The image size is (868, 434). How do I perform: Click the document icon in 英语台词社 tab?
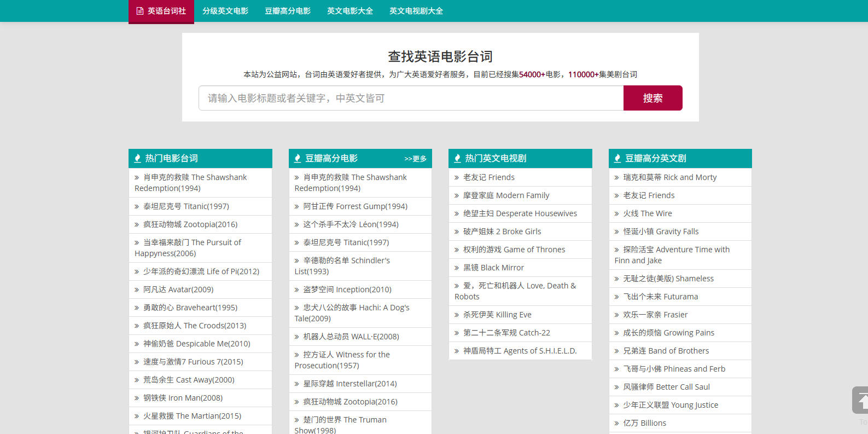140,11
